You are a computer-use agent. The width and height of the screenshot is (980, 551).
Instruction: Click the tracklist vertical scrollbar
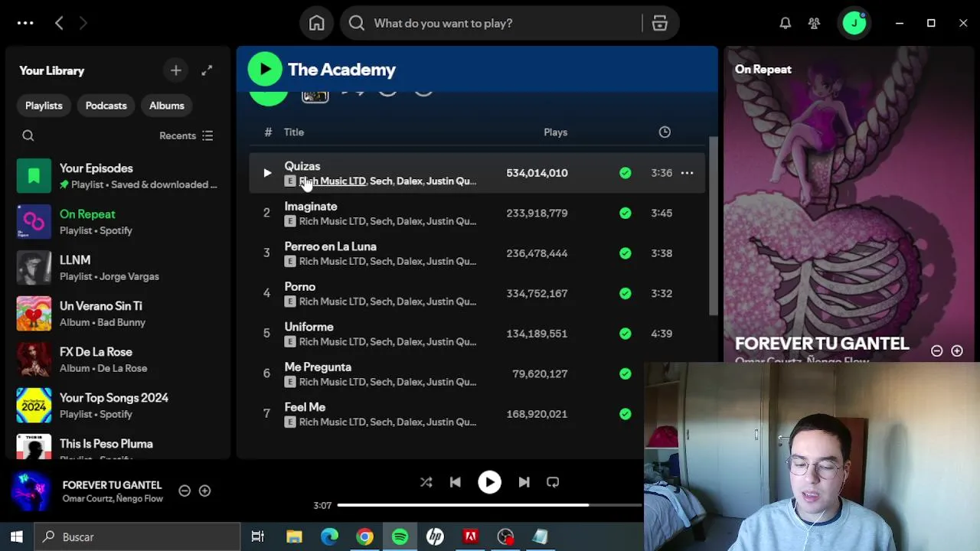pos(714,226)
